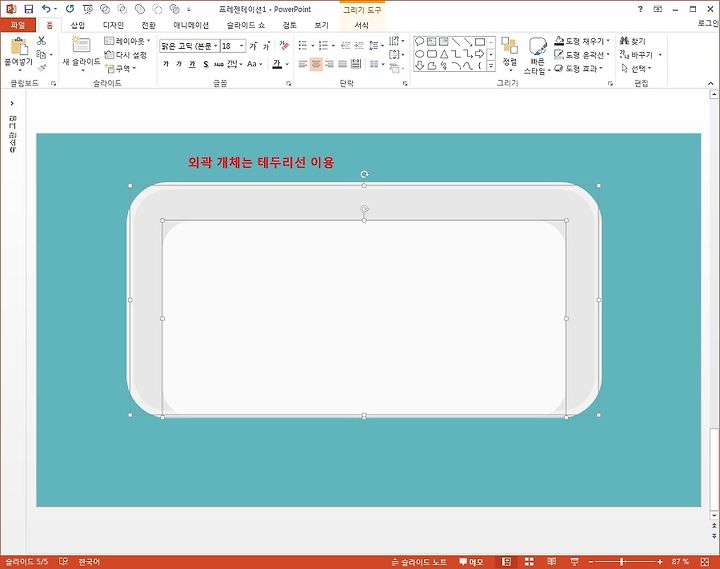Click the Format Painter brush icon
Viewport: 720px width, 569px height.
(41, 68)
